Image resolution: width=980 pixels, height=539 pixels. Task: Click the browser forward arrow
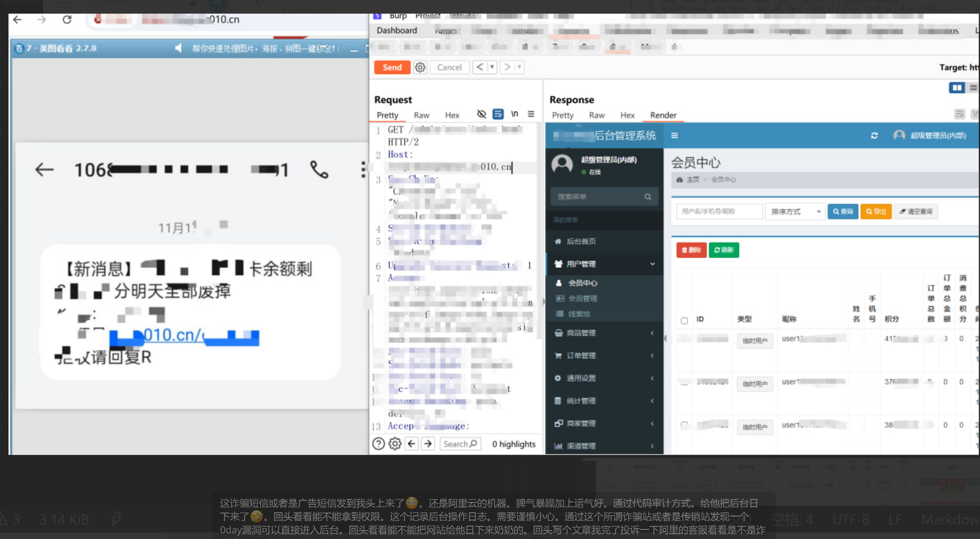pos(42,19)
